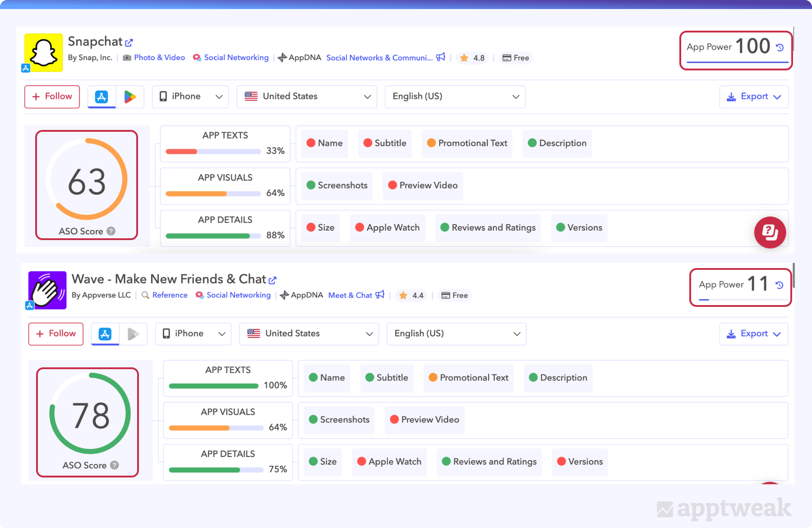
Task: Open Snapchat's external App Store page link
Action: [x=129, y=42]
